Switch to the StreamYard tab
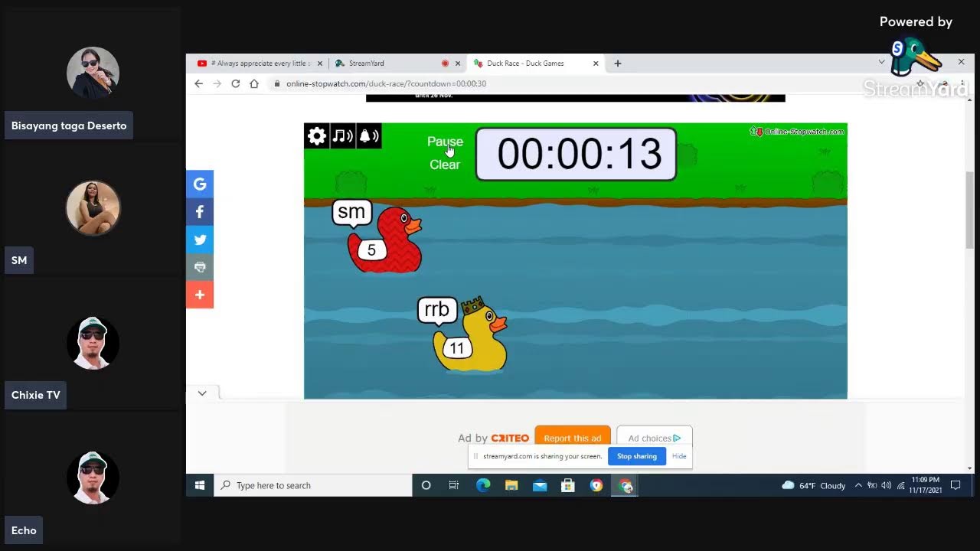Viewport: 980px width, 551px height. click(x=390, y=64)
